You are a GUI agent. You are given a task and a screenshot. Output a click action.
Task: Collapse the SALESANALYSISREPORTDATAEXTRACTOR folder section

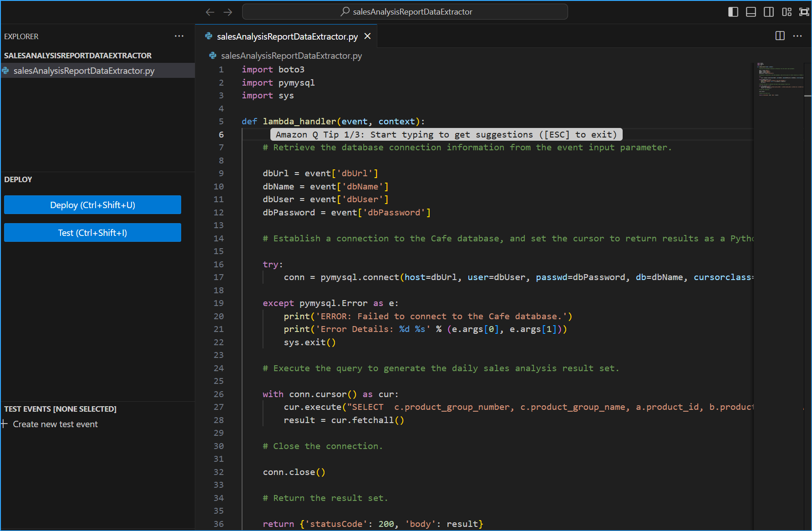tap(78, 56)
